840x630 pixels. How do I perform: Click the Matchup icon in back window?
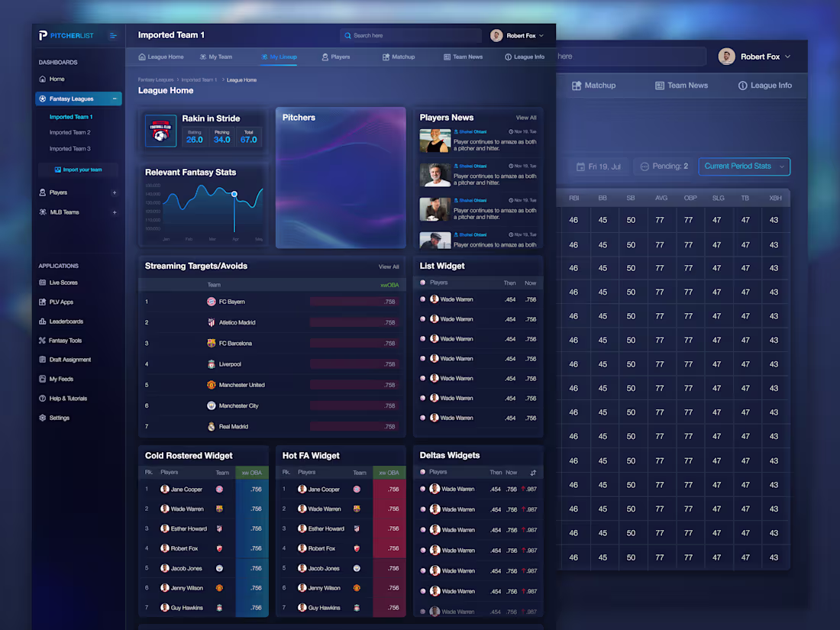[x=577, y=86]
